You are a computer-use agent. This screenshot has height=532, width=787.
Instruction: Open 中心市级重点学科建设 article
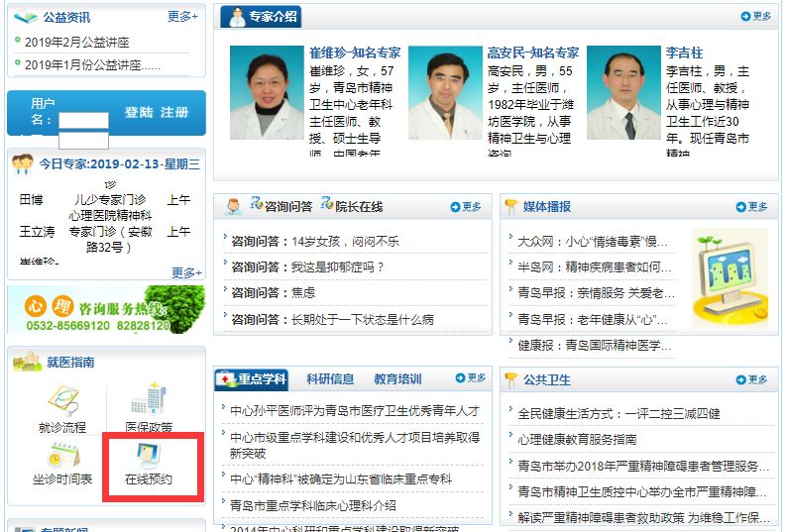click(355, 445)
